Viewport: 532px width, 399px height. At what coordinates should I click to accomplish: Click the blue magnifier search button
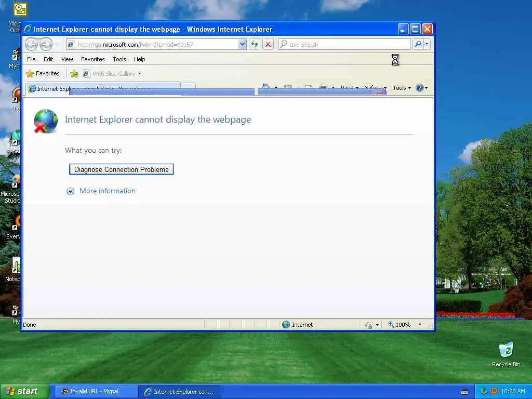tap(418, 44)
